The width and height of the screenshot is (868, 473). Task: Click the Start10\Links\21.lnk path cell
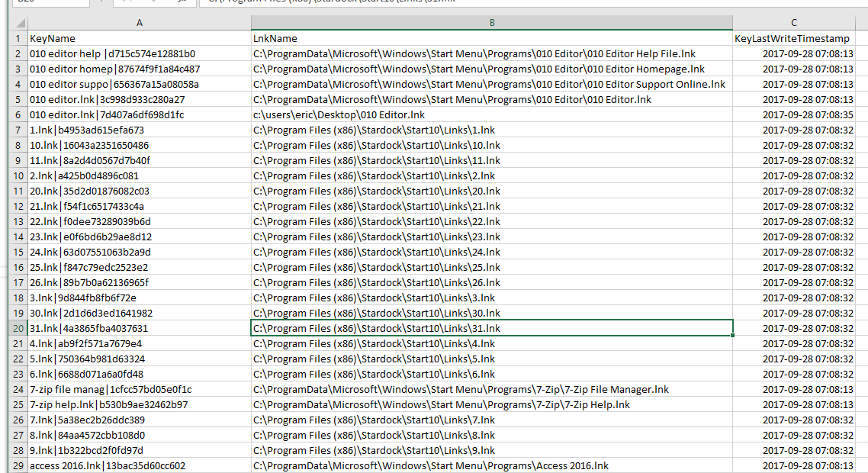click(491, 206)
